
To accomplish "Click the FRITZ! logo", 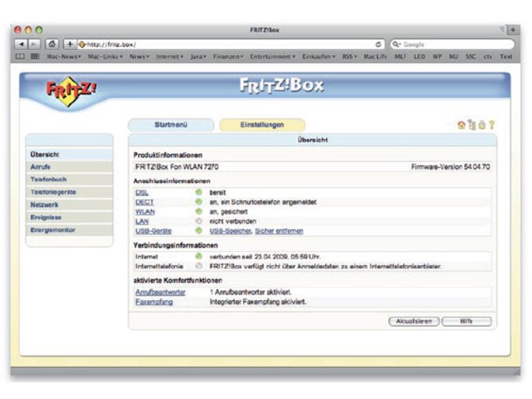I will tap(71, 91).
